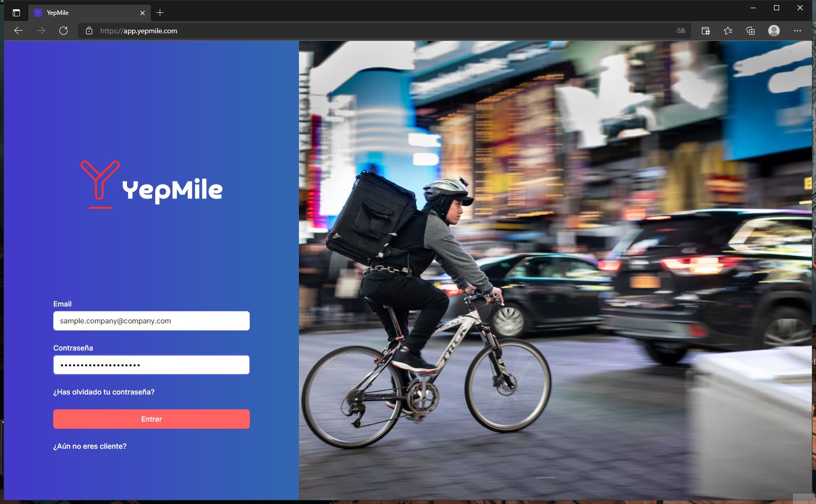The height and width of the screenshot is (504, 816).
Task: Click the browser back arrow
Action: coord(18,31)
